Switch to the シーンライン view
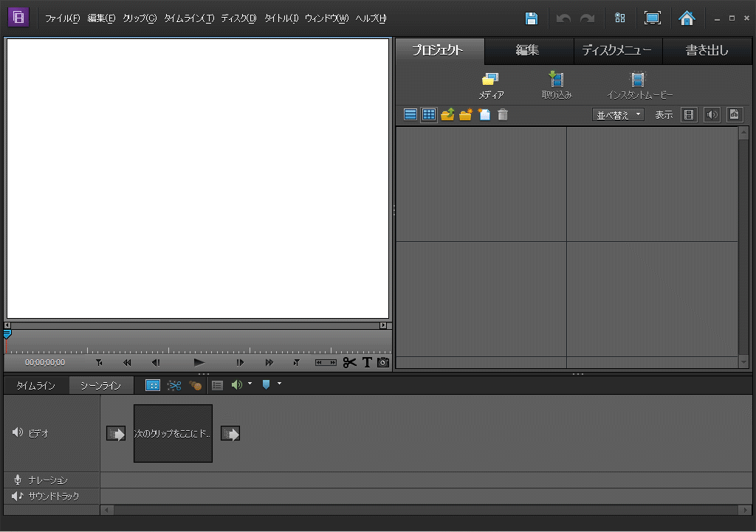The width and height of the screenshot is (756, 532). point(100,384)
